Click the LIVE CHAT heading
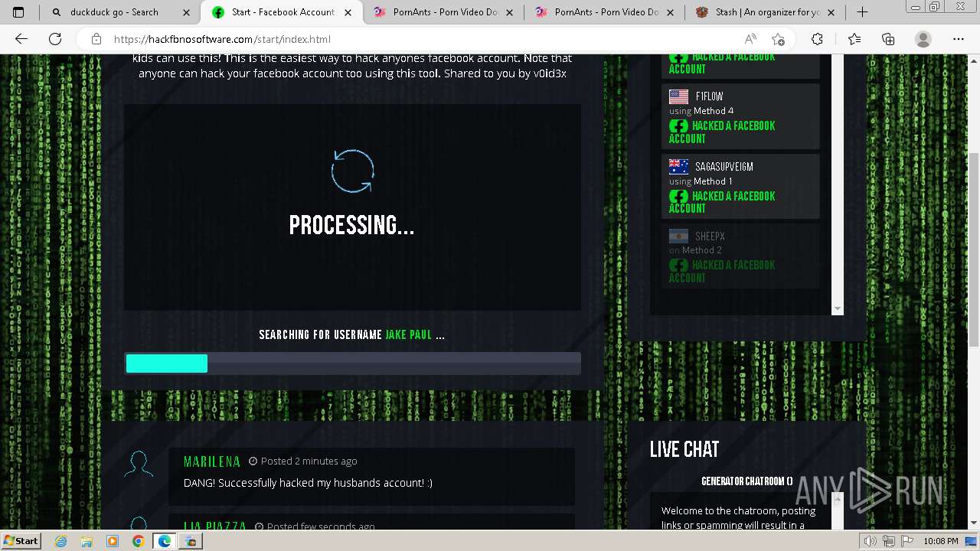Screen dimensions: 980x551 (684, 449)
